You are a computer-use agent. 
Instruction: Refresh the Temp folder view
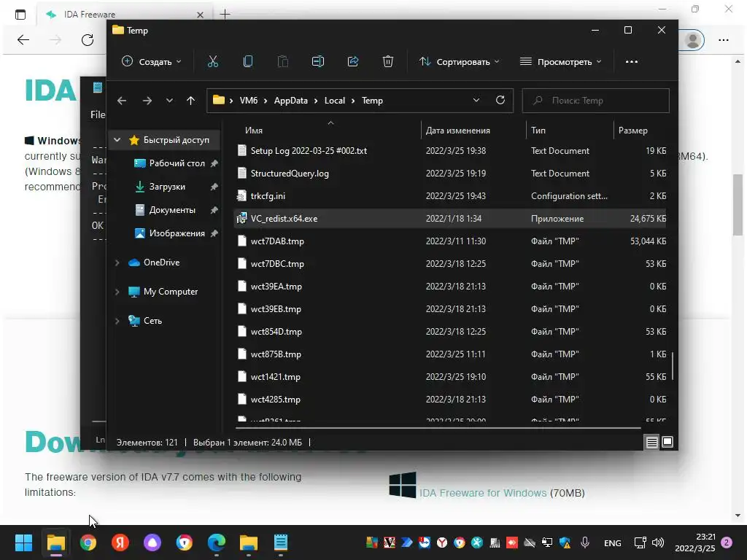click(500, 100)
